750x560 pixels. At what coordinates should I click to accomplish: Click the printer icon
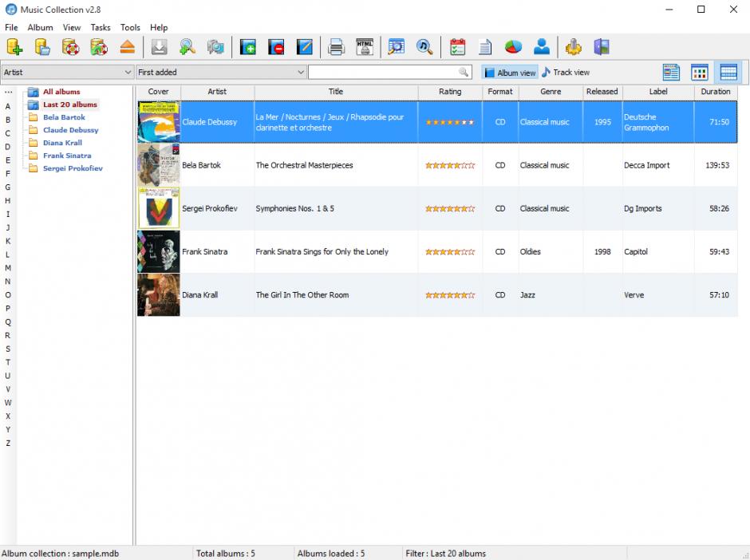click(x=336, y=47)
